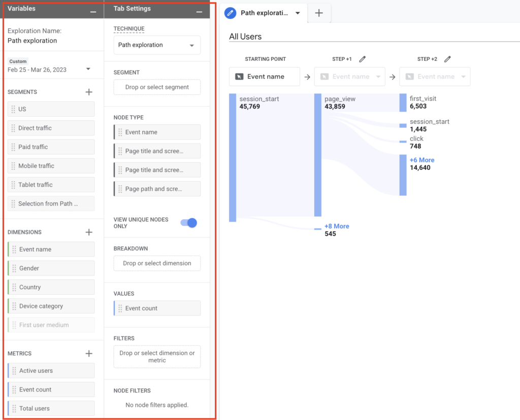Click the +8 More nodes link
520x420 pixels.
[337, 226]
